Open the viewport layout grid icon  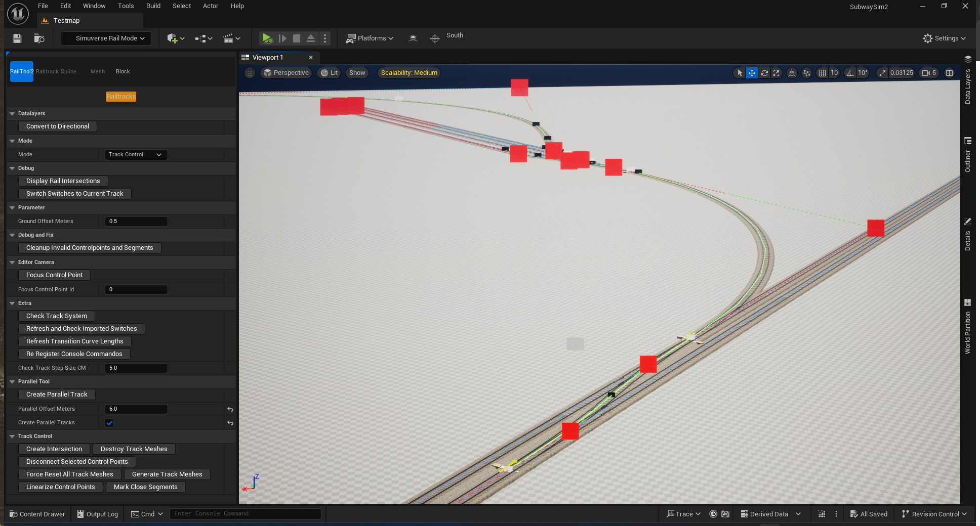pos(950,73)
